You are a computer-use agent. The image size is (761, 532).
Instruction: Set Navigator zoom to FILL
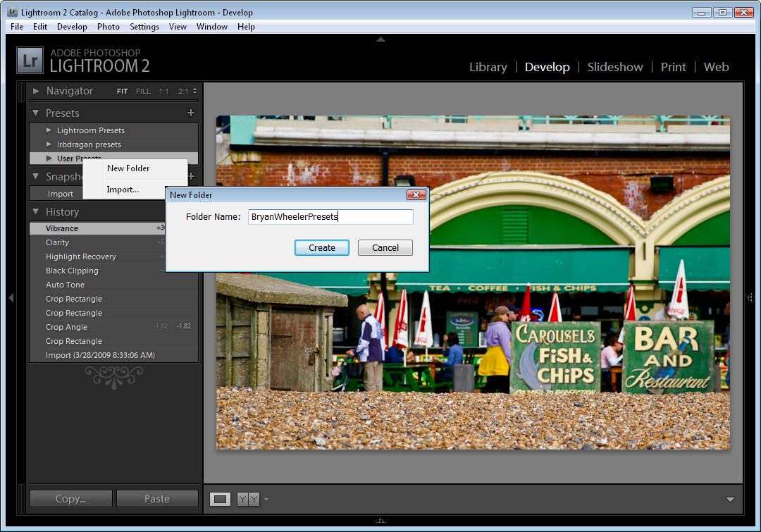coord(143,92)
